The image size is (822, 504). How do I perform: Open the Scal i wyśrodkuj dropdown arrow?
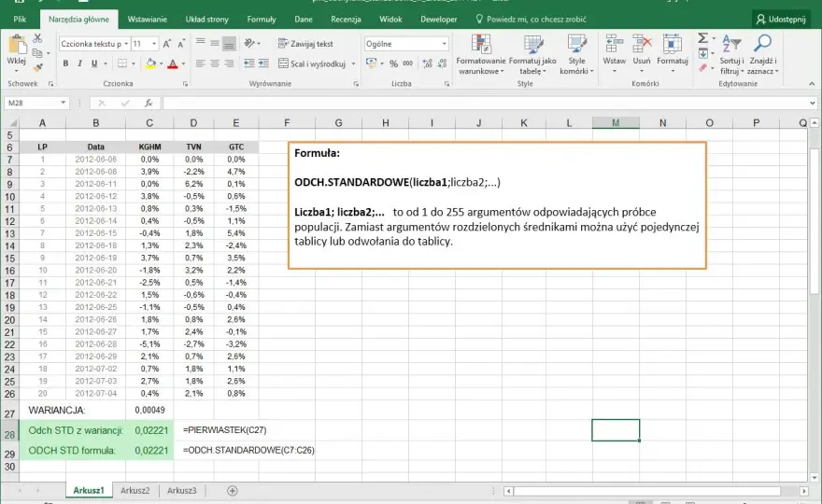[x=353, y=63]
